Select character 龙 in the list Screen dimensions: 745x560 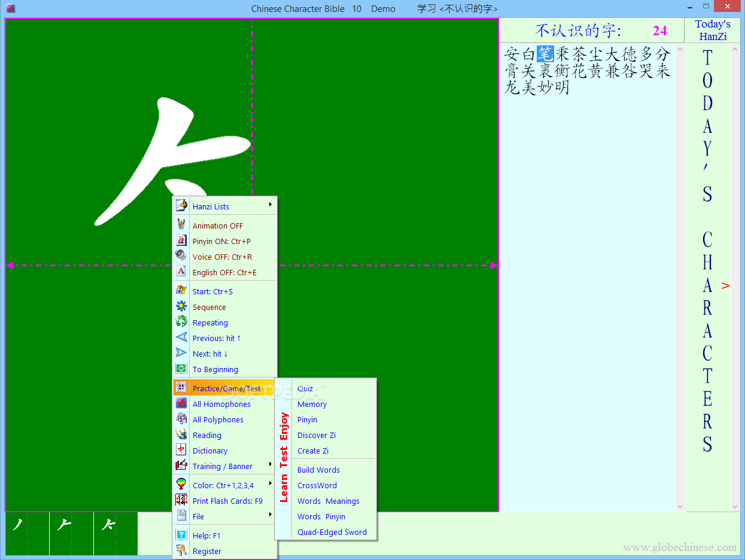(x=512, y=87)
